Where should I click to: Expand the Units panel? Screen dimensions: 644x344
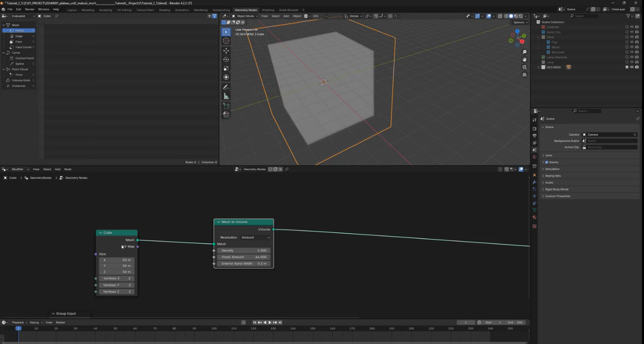(x=549, y=156)
